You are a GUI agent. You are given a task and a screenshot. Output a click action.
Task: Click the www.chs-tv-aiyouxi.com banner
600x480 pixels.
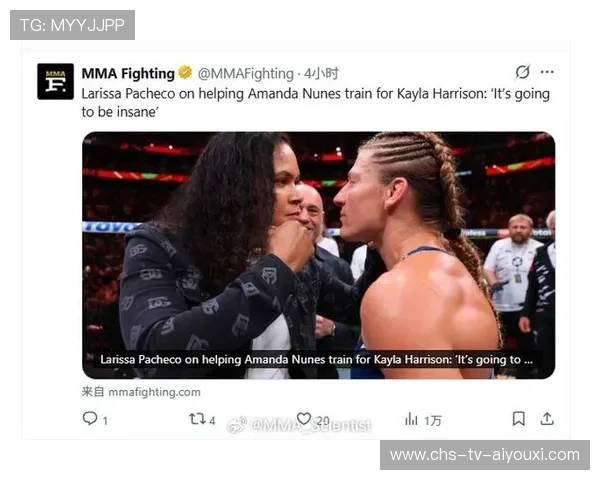click(x=485, y=455)
